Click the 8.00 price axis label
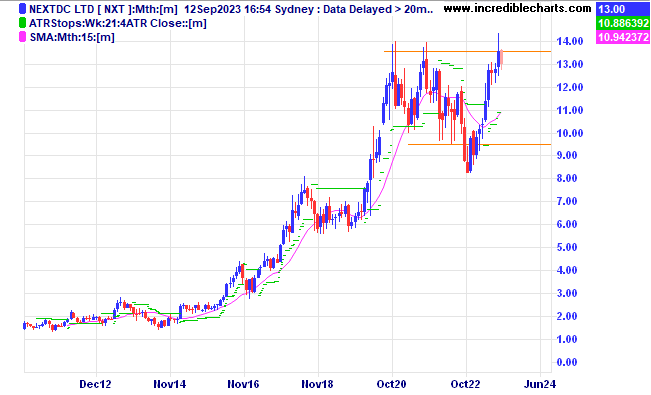 (x=566, y=178)
